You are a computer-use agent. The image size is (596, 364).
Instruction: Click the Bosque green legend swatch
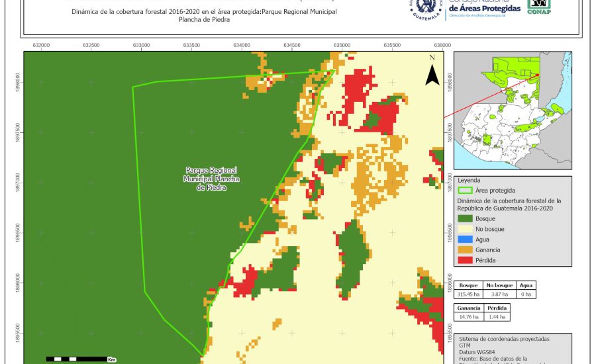coord(465,218)
